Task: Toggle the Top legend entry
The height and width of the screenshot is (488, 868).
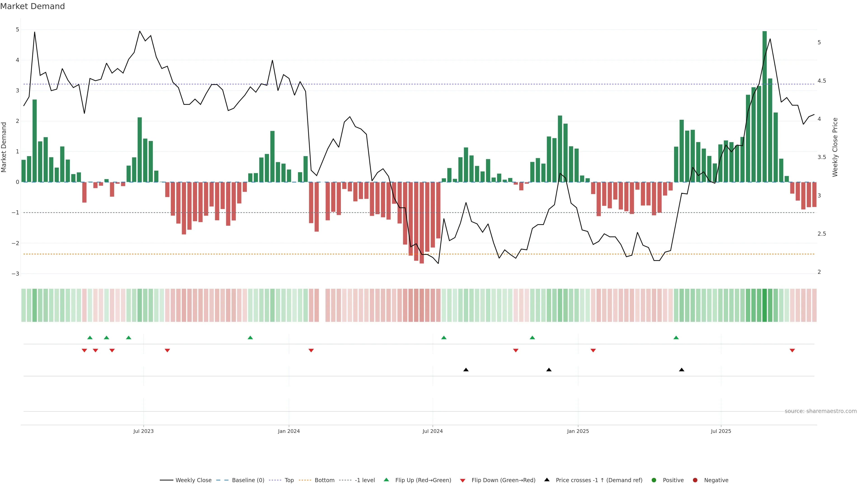Action: click(x=289, y=480)
